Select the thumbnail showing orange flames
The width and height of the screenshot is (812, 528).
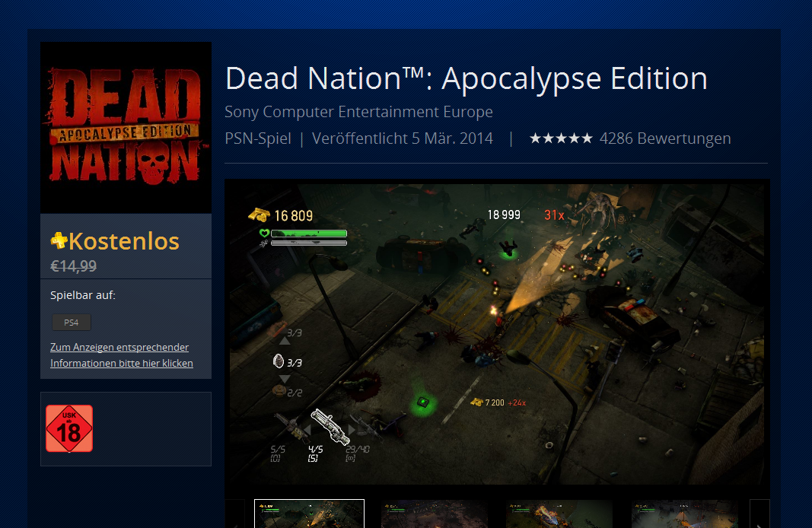click(559, 514)
